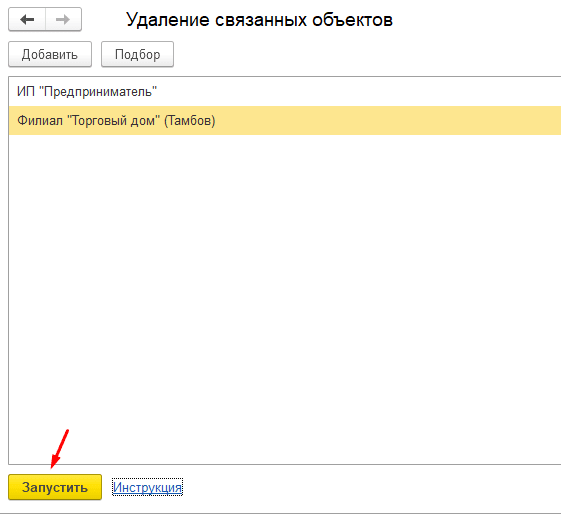Go forward with the right arrow
Screen dimensions: 561x514
tap(63, 19)
